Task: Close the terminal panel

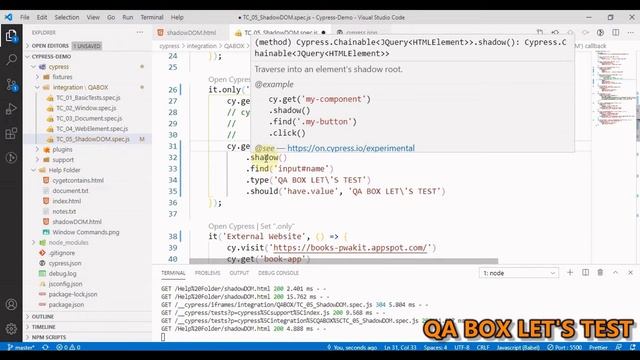Action: pos(630,272)
